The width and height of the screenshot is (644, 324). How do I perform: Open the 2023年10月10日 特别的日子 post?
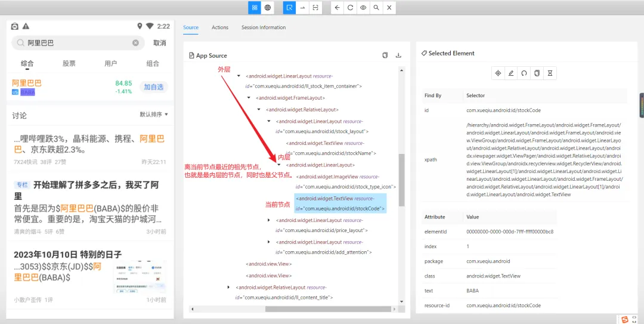68,254
